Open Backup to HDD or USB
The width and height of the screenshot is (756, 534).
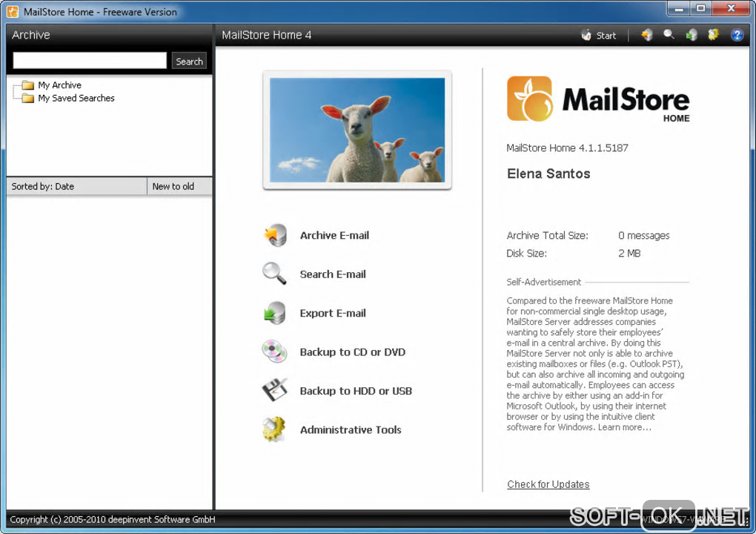pos(356,391)
